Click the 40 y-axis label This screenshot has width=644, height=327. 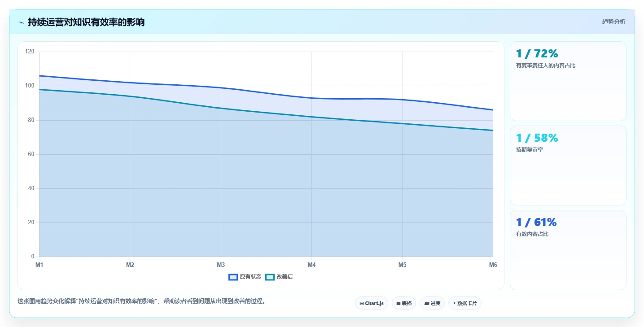click(x=31, y=188)
